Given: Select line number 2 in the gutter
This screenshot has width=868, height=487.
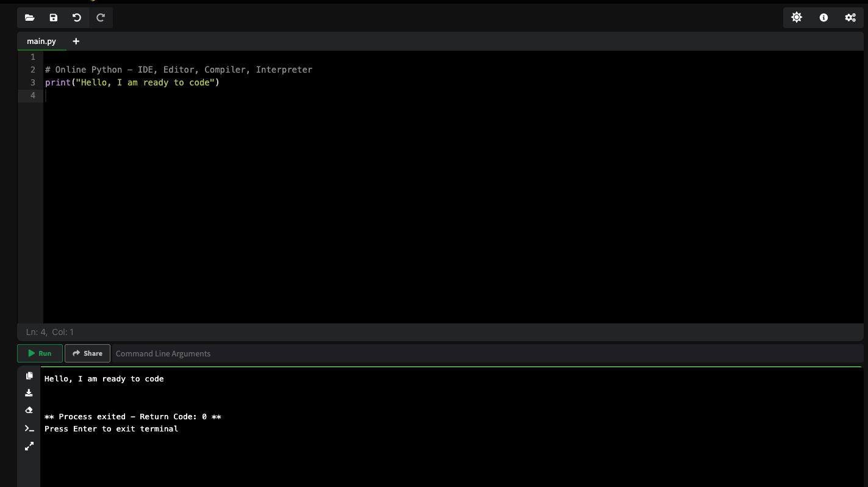Looking at the screenshot, I should (x=32, y=70).
